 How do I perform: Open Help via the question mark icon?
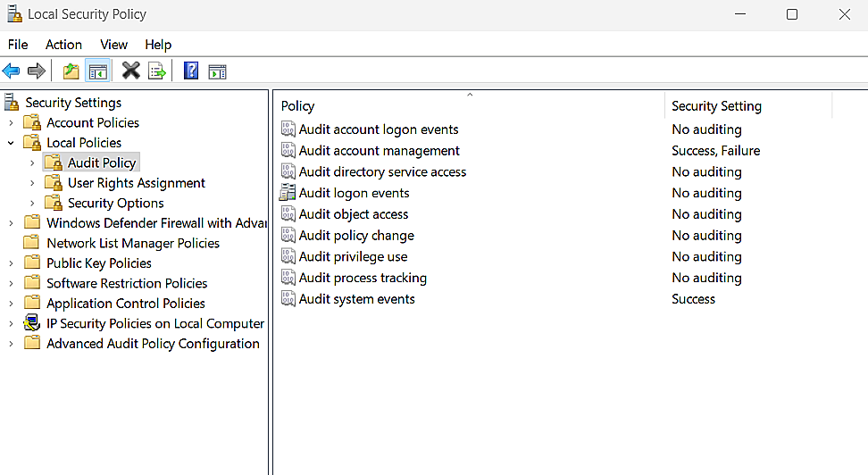191,71
